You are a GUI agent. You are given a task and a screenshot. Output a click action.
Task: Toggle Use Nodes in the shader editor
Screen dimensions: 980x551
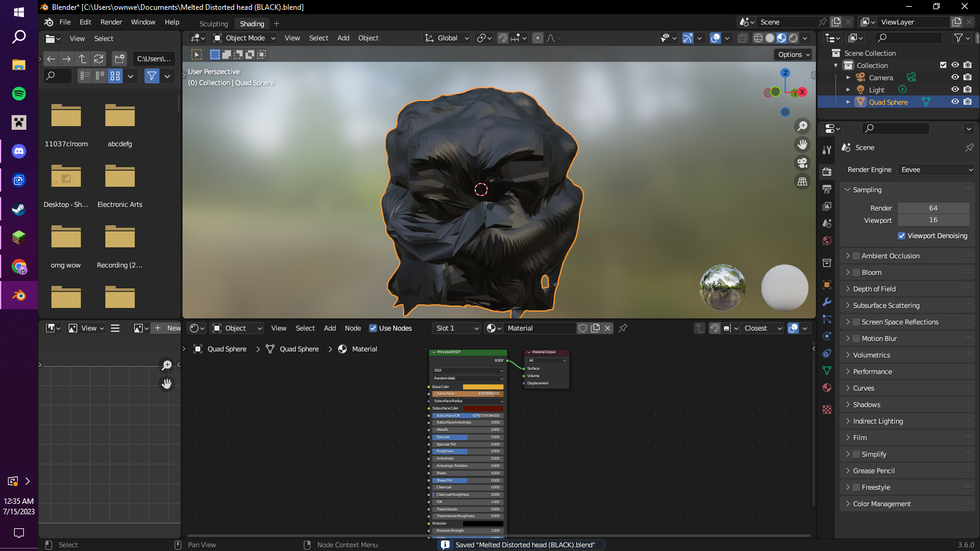pyautogui.click(x=373, y=328)
